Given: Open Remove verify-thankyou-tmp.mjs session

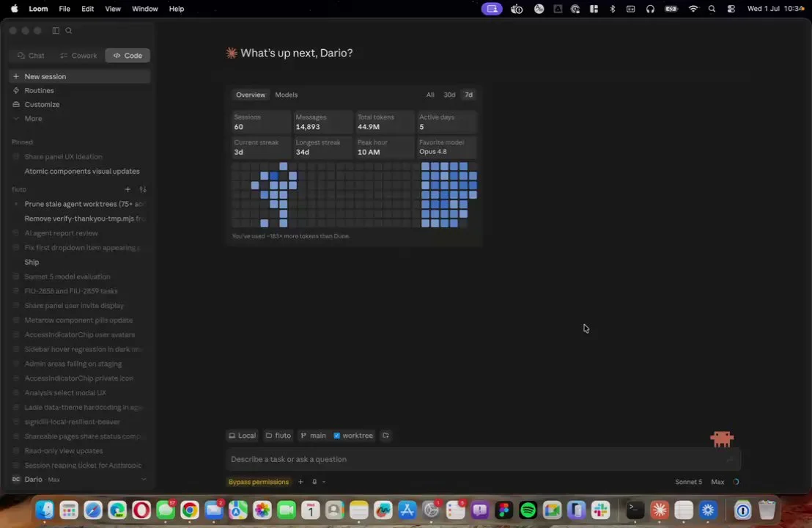Looking at the screenshot, I should point(80,219).
